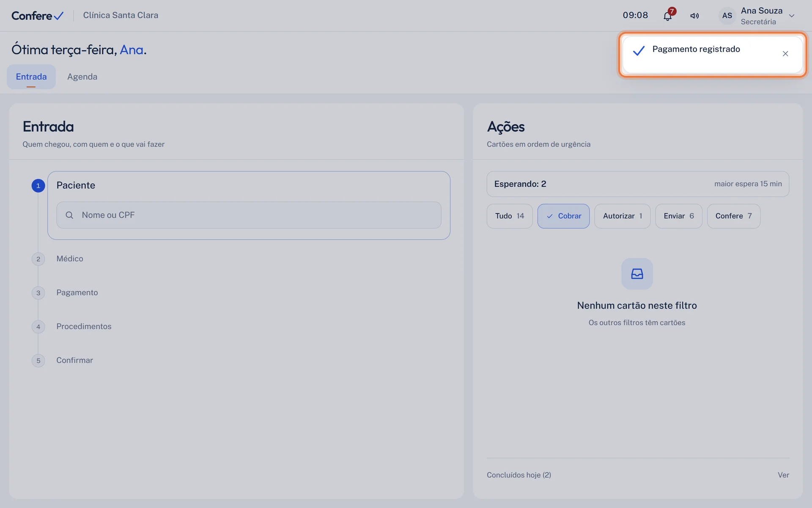Dismiss the Pagamento registrado toast

pos(785,54)
